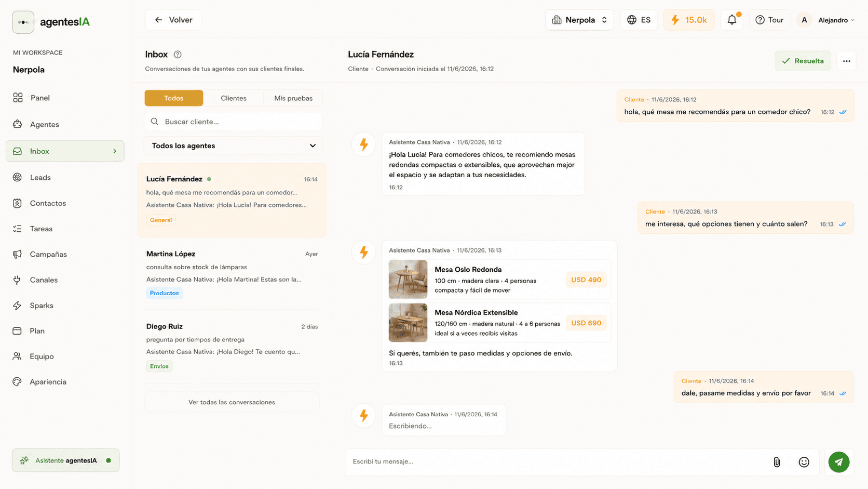Go back with Volver button
Viewport: 868px width, 489px height.
[173, 20]
